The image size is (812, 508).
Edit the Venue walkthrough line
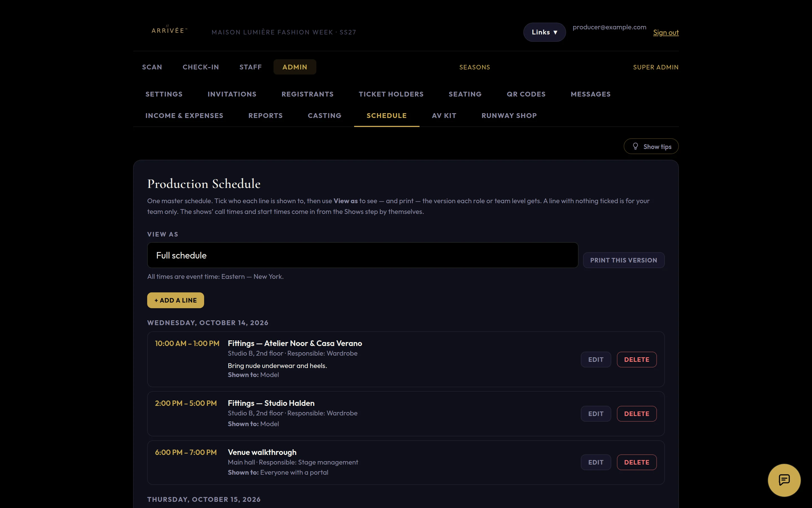pos(595,462)
